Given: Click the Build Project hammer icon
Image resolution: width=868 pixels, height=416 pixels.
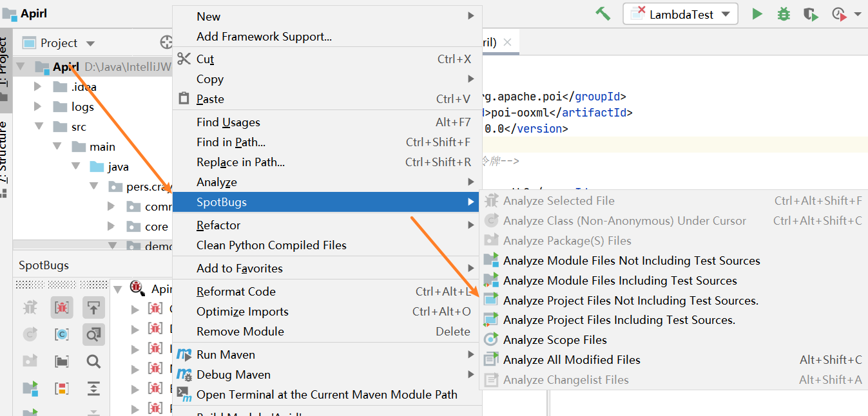Looking at the screenshot, I should 603,14.
